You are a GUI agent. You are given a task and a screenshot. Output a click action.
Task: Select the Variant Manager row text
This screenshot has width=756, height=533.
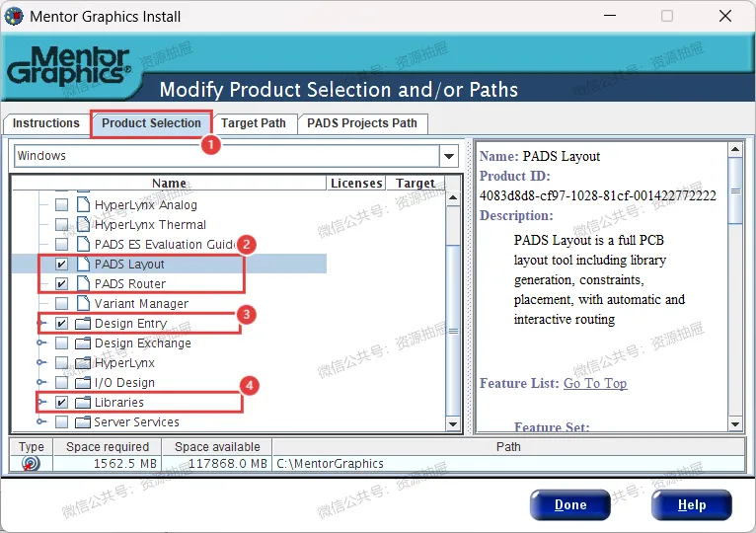click(x=141, y=304)
